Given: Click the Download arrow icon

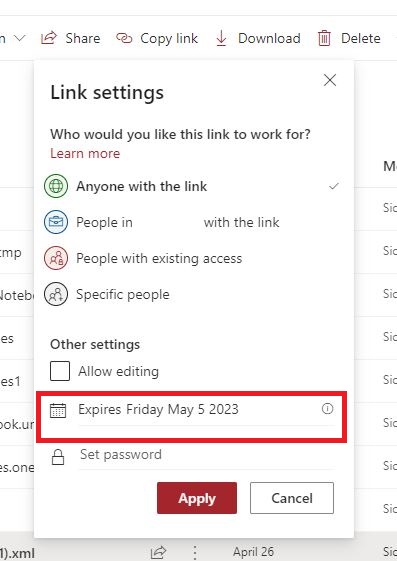Looking at the screenshot, I should (x=221, y=38).
